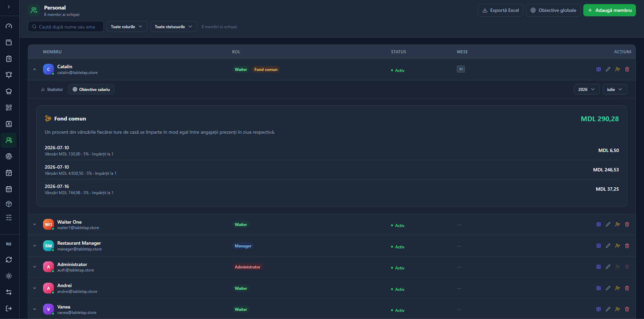This screenshot has width=644, height=319.
Task: Open the table icon for Restaurant Manager
Action: click(599, 246)
